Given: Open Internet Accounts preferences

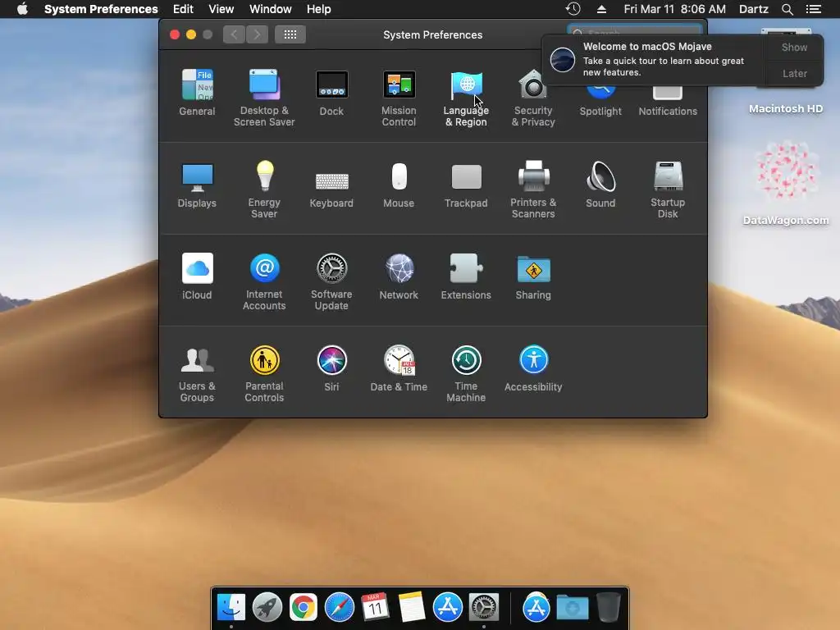Looking at the screenshot, I should [x=264, y=282].
